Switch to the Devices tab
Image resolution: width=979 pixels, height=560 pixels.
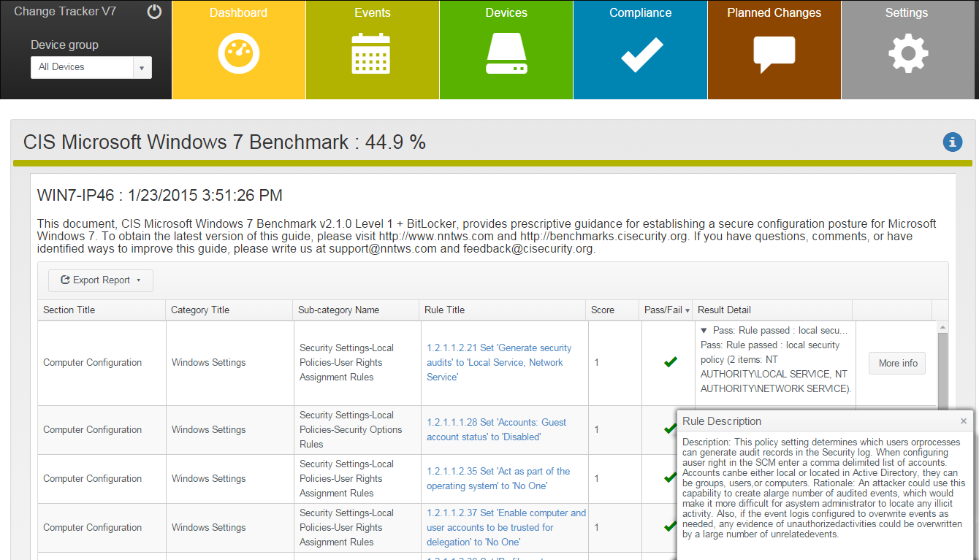click(506, 50)
